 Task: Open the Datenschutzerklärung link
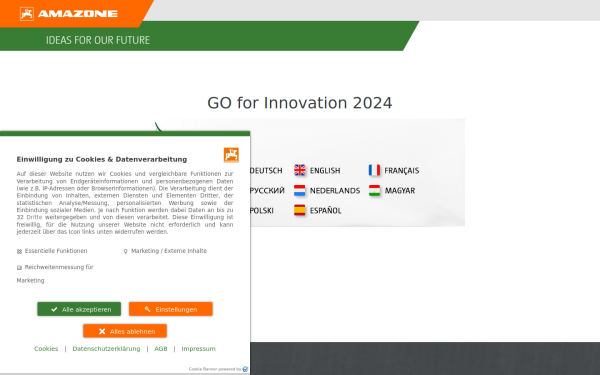click(106, 349)
